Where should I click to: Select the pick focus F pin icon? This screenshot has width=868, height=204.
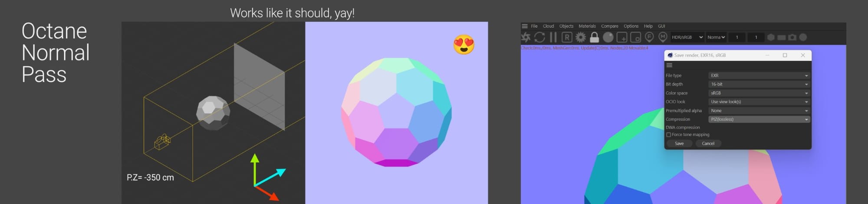point(649,37)
